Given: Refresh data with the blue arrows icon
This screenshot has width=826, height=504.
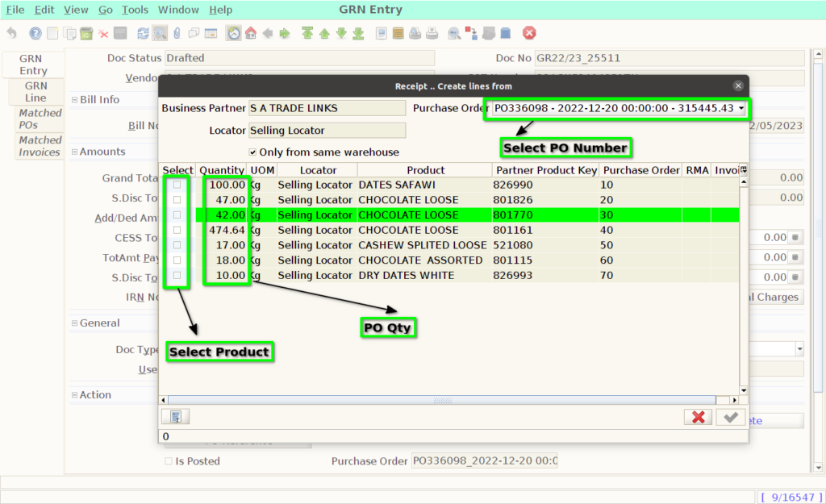Looking at the screenshot, I should (x=143, y=33).
